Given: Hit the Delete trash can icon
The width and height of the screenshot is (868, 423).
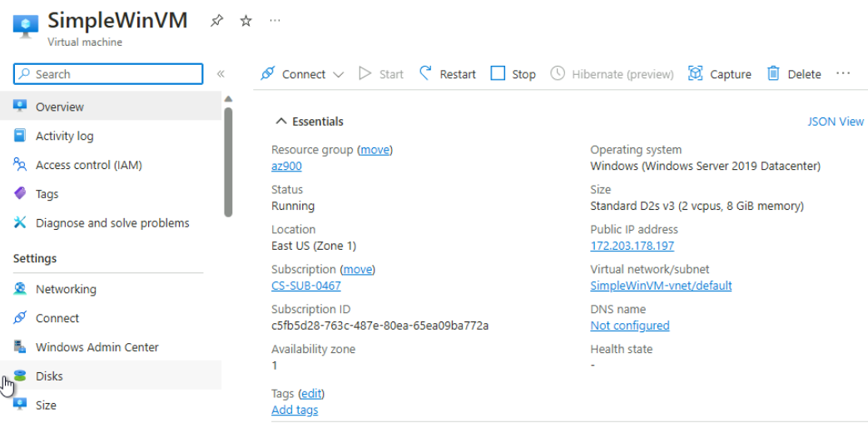Looking at the screenshot, I should point(773,74).
